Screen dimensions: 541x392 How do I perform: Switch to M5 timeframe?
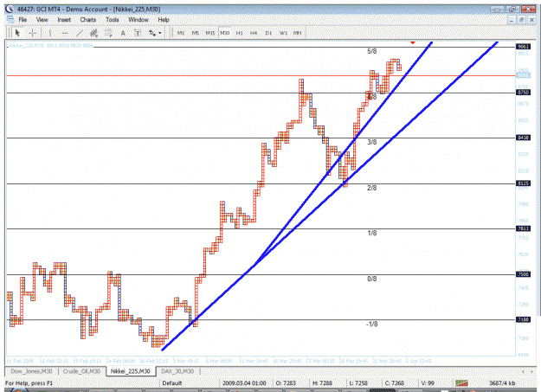point(196,33)
